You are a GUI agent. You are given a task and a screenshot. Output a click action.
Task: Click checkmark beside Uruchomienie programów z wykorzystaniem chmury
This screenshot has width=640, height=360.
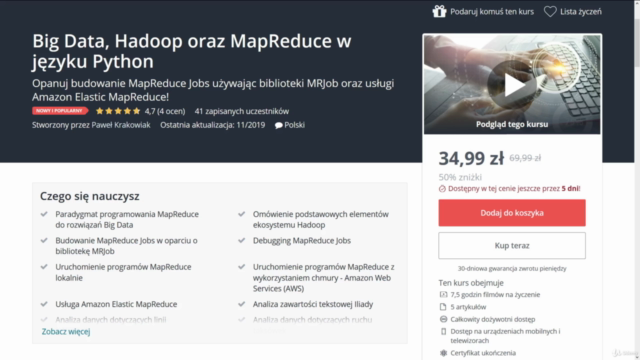click(x=242, y=267)
